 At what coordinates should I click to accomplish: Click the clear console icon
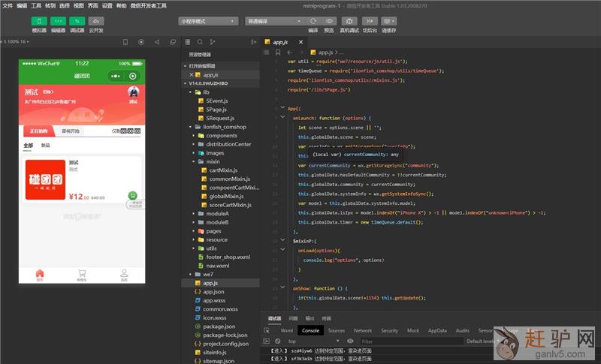(x=277, y=341)
